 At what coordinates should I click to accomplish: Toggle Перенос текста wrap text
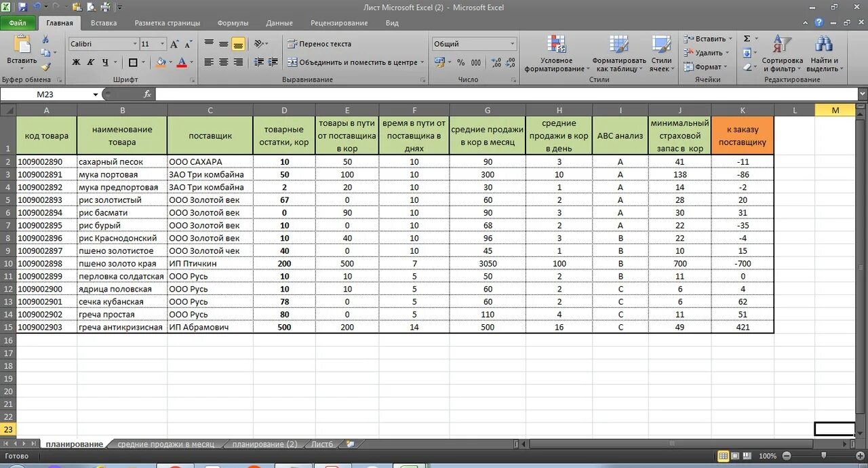[x=319, y=44]
